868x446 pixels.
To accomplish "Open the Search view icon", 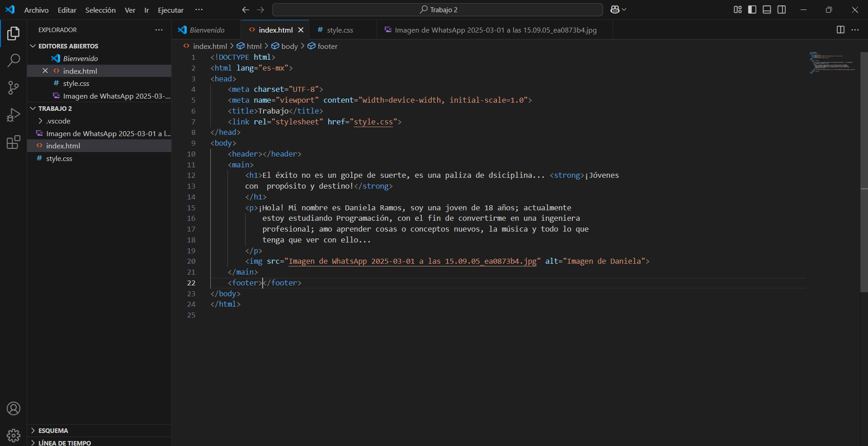I will pyautogui.click(x=14, y=60).
